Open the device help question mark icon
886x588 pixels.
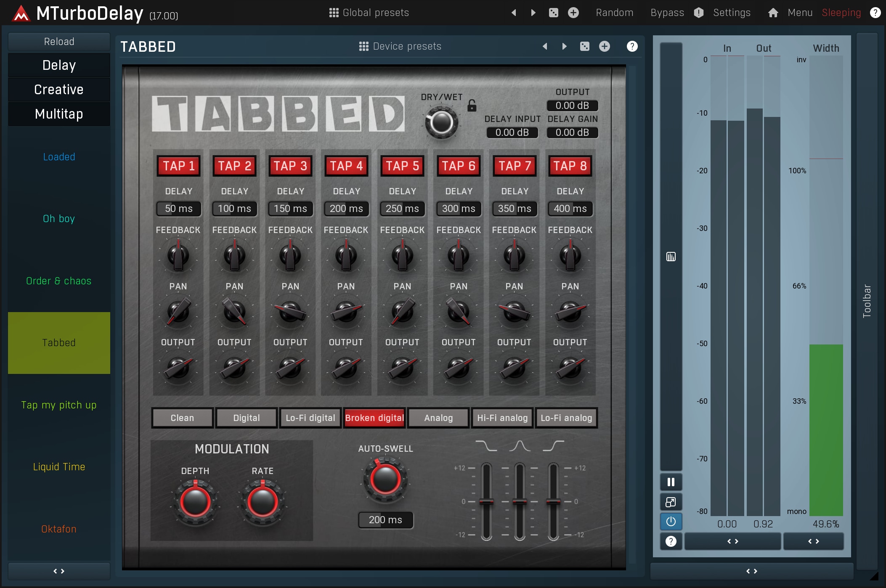[632, 46]
